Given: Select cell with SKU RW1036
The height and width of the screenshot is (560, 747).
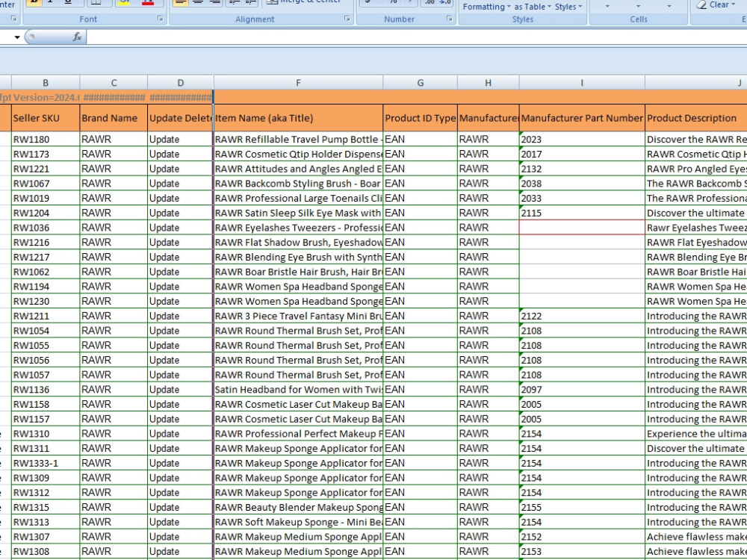Looking at the screenshot, I should coord(46,228).
